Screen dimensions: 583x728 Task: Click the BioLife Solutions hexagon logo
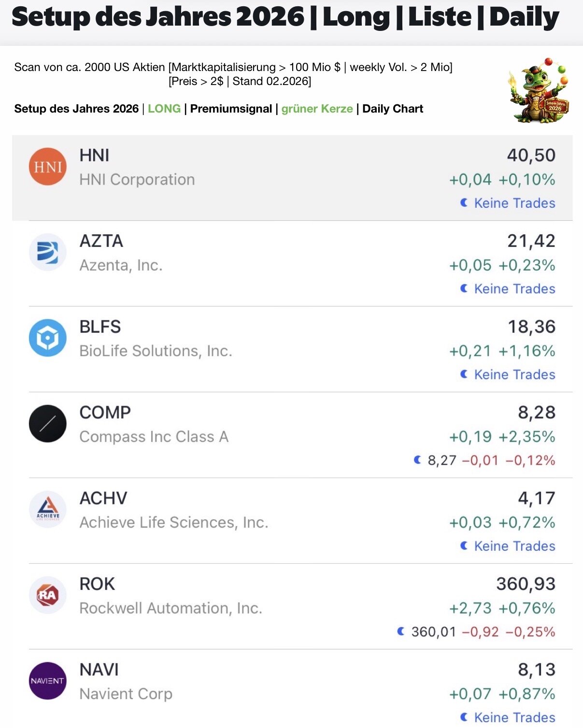(48, 338)
